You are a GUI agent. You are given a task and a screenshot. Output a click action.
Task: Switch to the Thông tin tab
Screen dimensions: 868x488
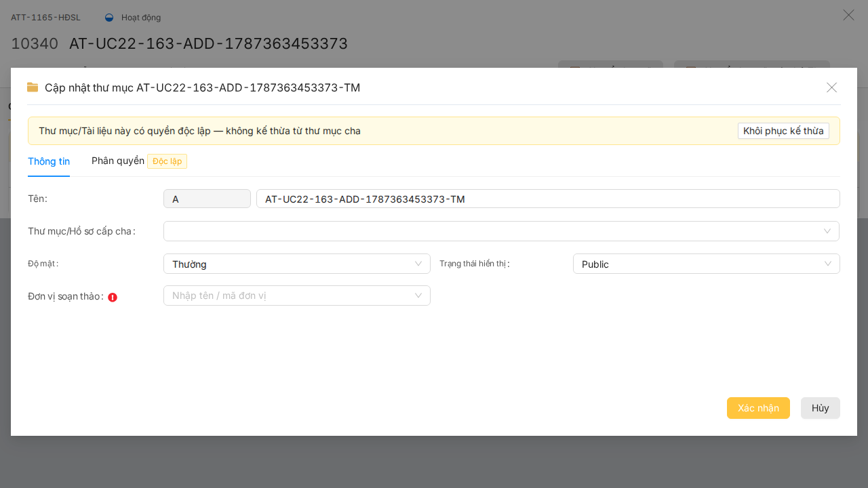point(49,161)
